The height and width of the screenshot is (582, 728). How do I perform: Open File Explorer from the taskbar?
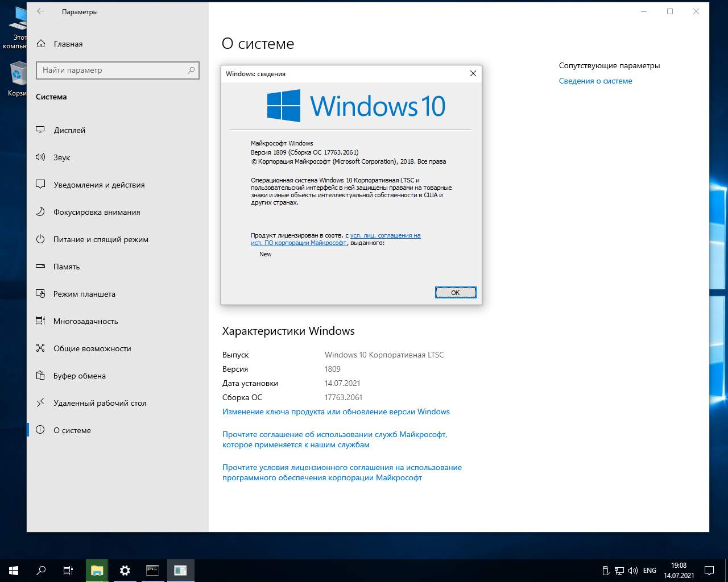[x=97, y=570]
